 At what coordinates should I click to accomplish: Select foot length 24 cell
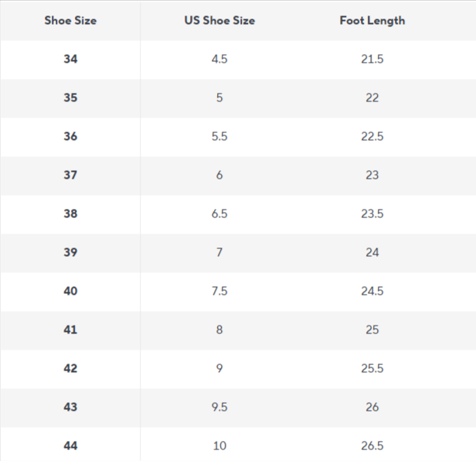pyautogui.click(x=372, y=253)
